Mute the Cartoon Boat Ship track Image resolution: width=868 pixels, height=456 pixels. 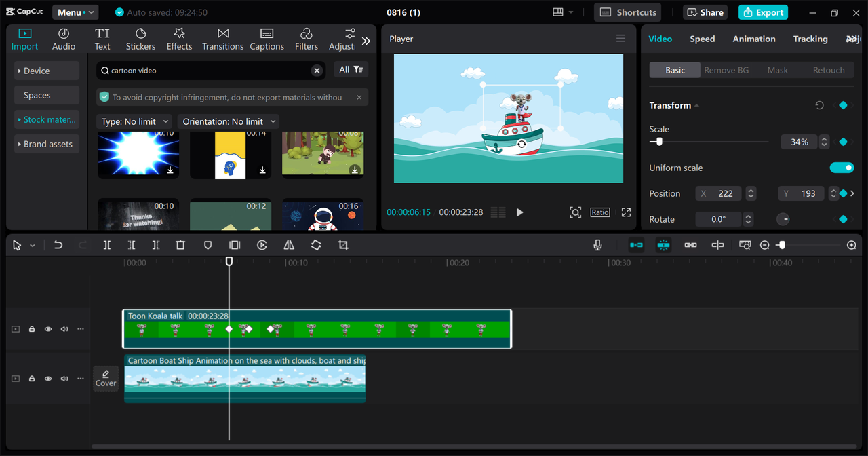pos(64,379)
